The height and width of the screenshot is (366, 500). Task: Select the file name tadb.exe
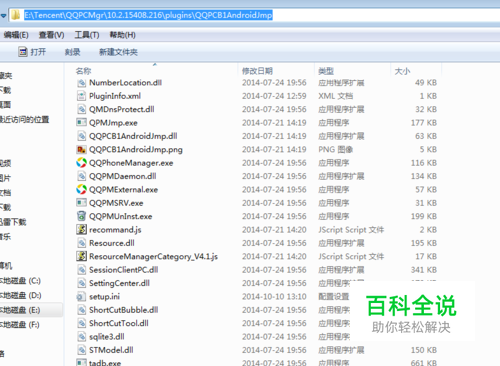105,363
